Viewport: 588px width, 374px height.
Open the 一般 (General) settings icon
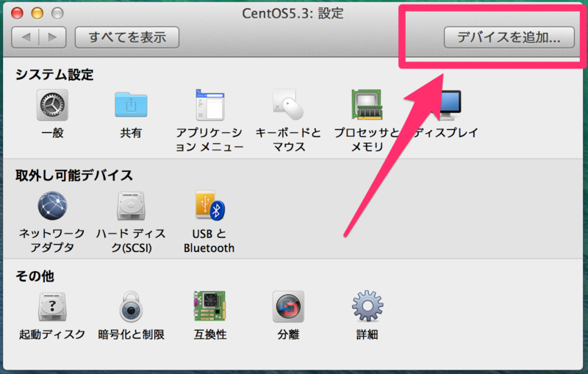pyautogui.click(x=52, y=105)
